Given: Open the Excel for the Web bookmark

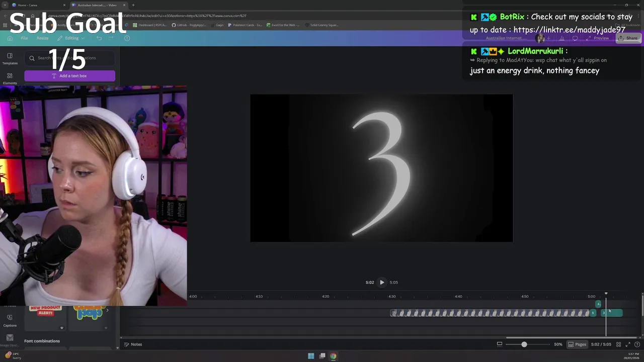Looking at the screenshot, I should pos(283,25).
